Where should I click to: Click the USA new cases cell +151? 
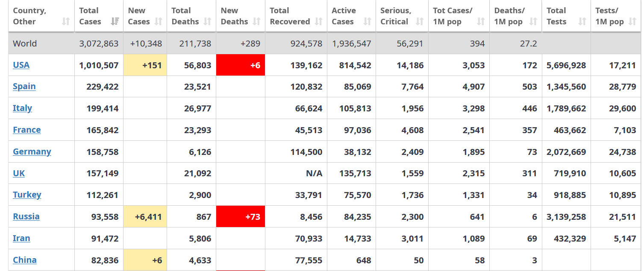pos(145,65)
